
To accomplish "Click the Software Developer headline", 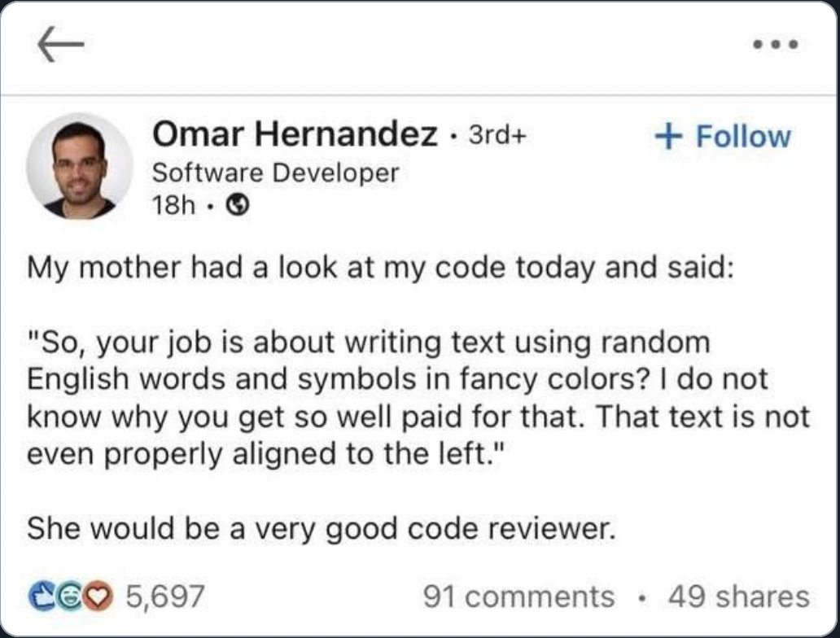I will 275,173.
